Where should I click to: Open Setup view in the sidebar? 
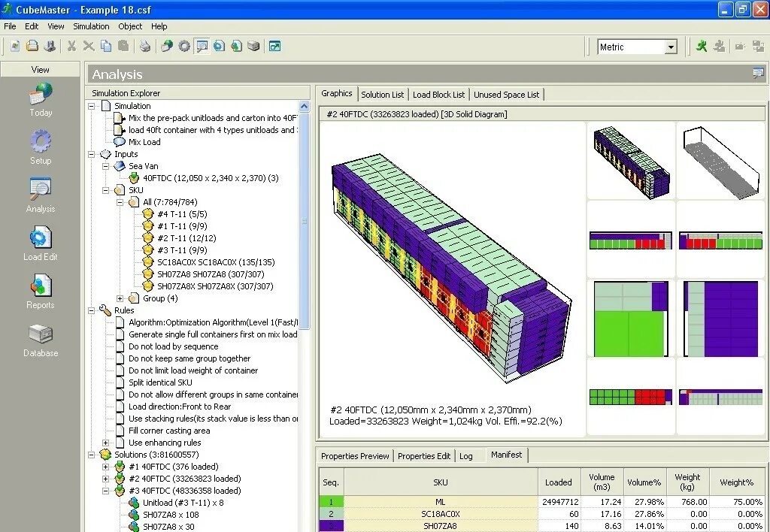tap(41, 148)
